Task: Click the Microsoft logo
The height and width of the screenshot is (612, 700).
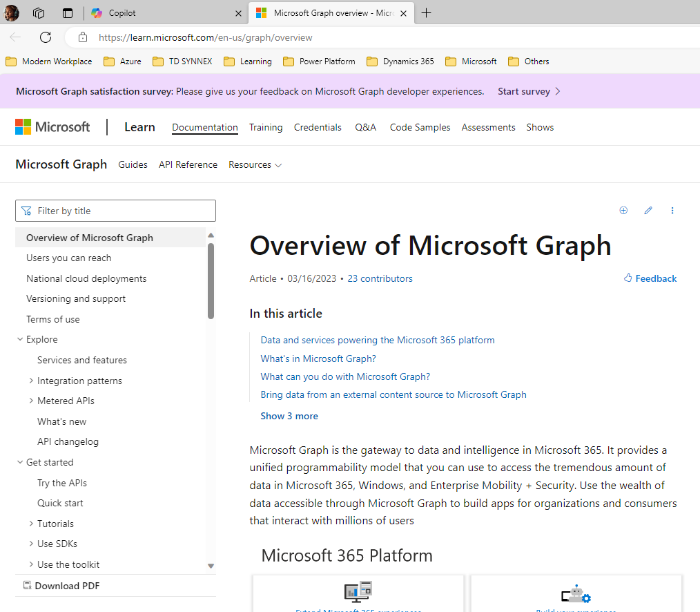Action: tap(52, 127)
